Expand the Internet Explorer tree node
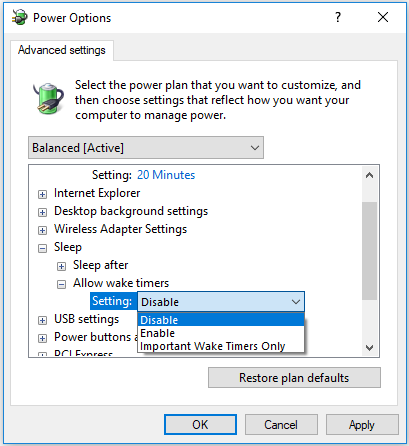Screen dimensions: 409x446 42,194
